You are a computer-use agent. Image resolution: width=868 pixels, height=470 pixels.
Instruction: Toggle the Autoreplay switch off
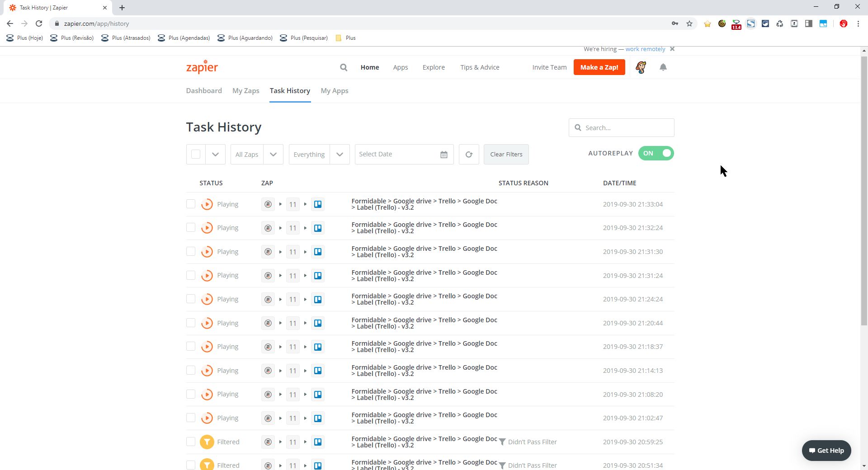[656, 154]
